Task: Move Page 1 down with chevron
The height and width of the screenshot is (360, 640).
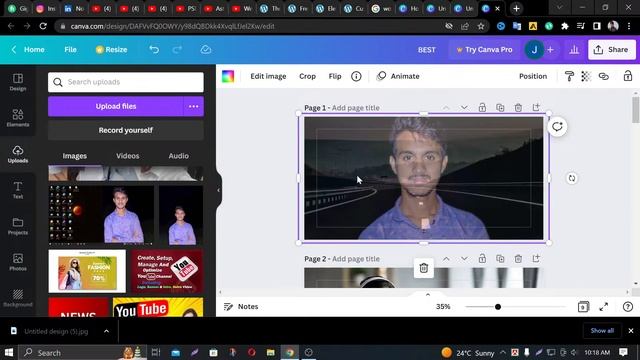Action: [464, 108]
